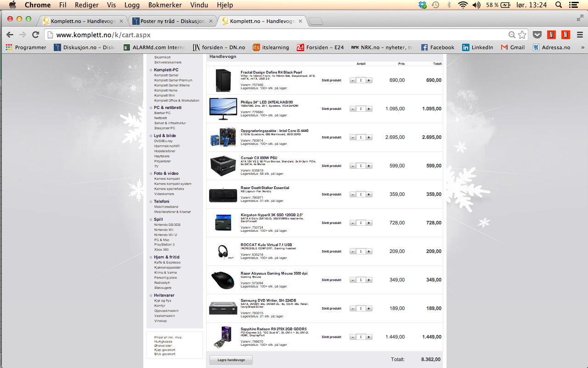This screenshot has width=588, height=368.
Task: Open the Programmer apps bookmark
Action: tap(26, 47)
